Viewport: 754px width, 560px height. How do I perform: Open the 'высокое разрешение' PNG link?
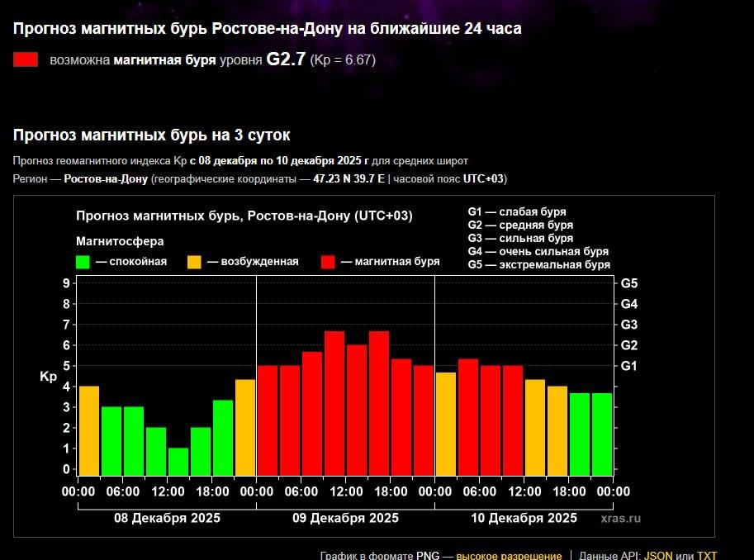click(x=509, y=555)
